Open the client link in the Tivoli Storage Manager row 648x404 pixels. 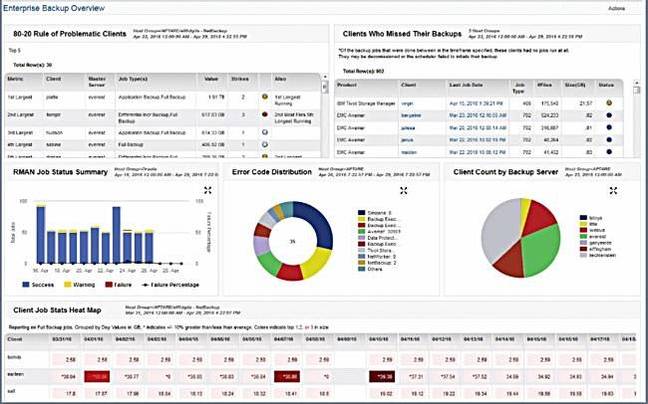click(407, 104)
